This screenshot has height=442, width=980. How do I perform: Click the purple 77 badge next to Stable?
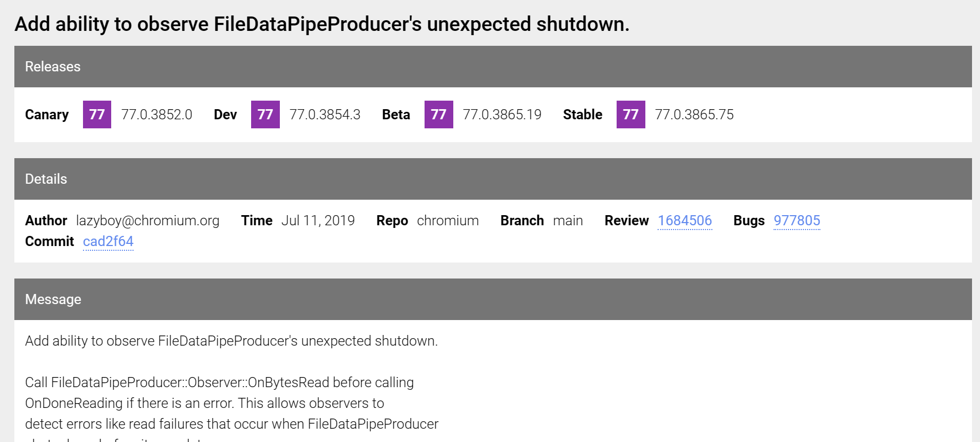[630, 114]
